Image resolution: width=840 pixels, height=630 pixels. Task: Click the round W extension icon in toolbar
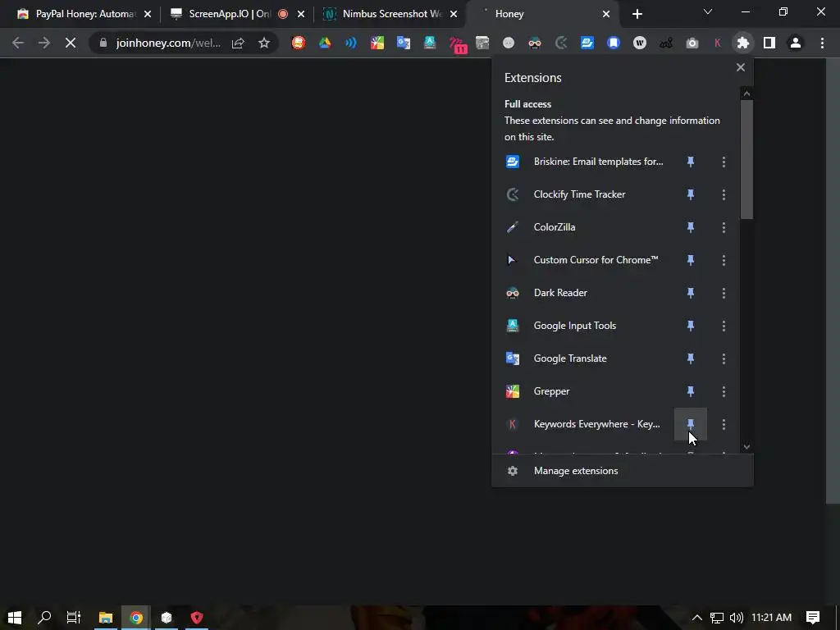coord(640,43)
